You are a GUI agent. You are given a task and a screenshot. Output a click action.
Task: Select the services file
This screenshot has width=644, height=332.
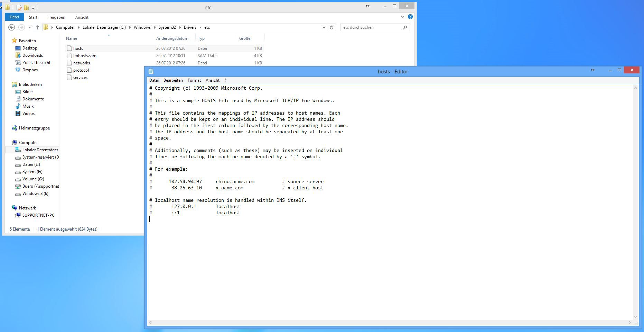[80, 78]
